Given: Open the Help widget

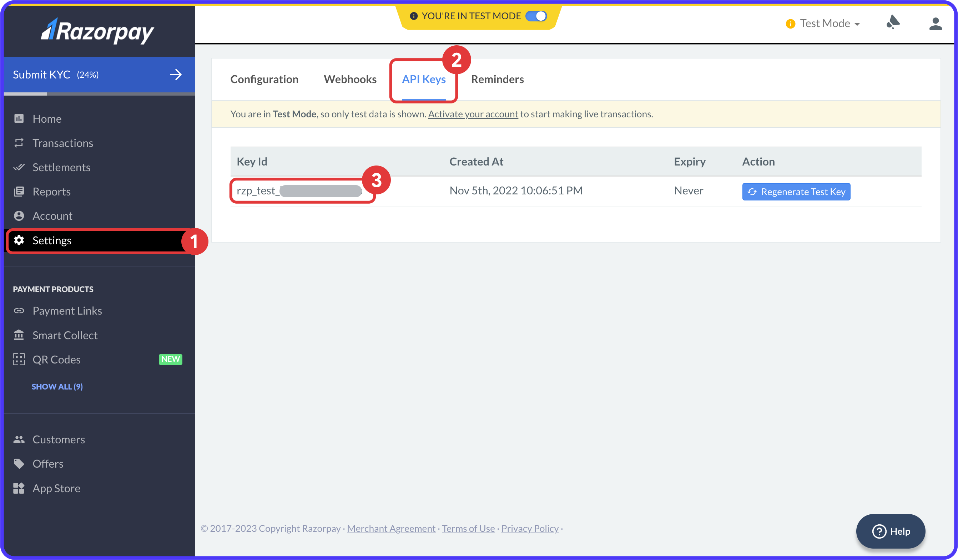Looking at the screenshot, I should coord(891,531).
